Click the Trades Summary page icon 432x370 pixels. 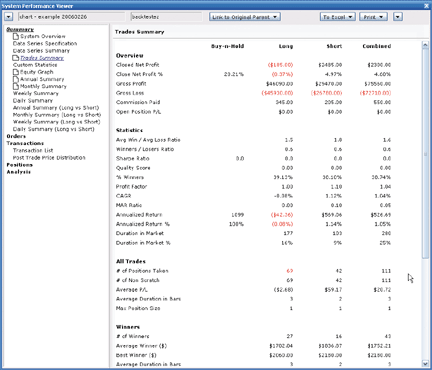(x=16, y=58)
